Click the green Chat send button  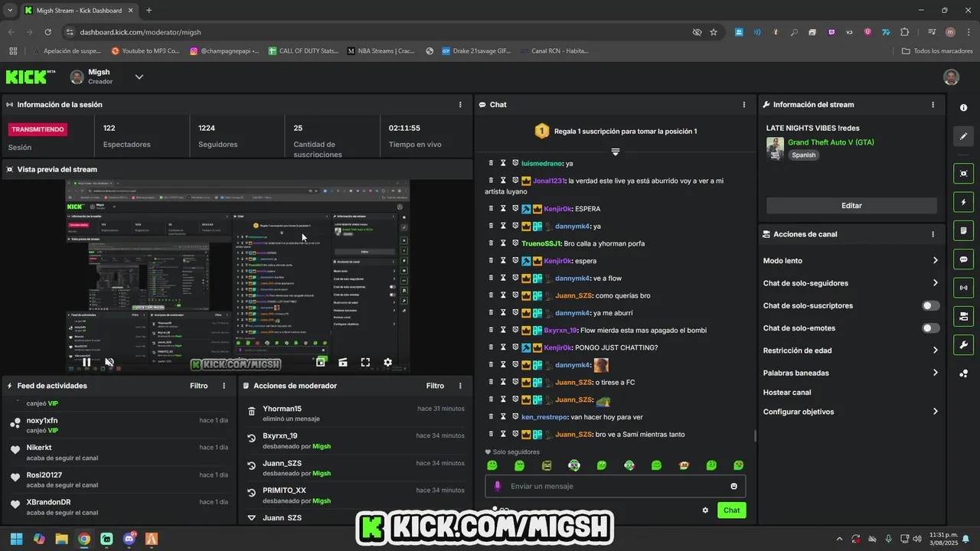tap(732, 510)
